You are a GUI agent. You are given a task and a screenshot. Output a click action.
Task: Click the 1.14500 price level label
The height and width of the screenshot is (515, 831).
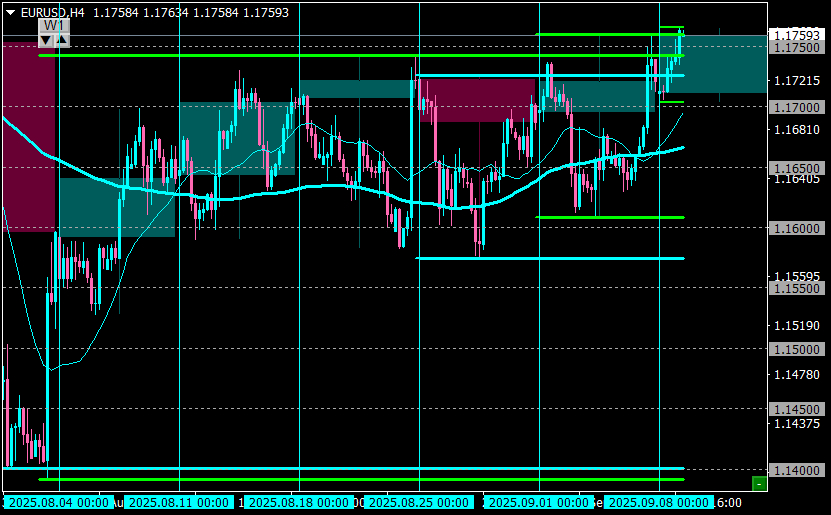click(x=797, y=410)
